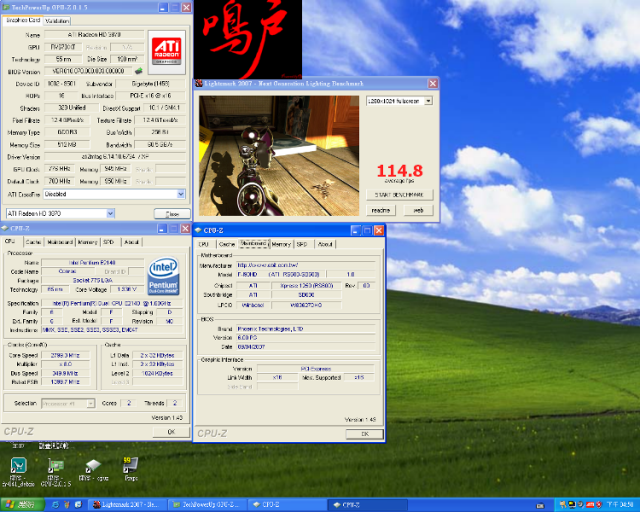Click the Show Desktop Quick Launch icon
This screenshot has width=640, height=512.
[x=78, y=505]
